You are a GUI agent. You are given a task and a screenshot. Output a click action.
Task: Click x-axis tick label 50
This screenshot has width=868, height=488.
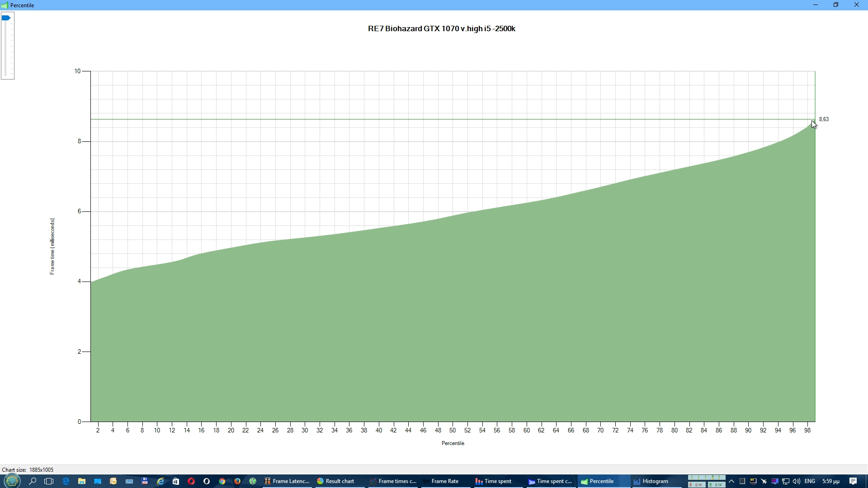click(x=453, y=430)
